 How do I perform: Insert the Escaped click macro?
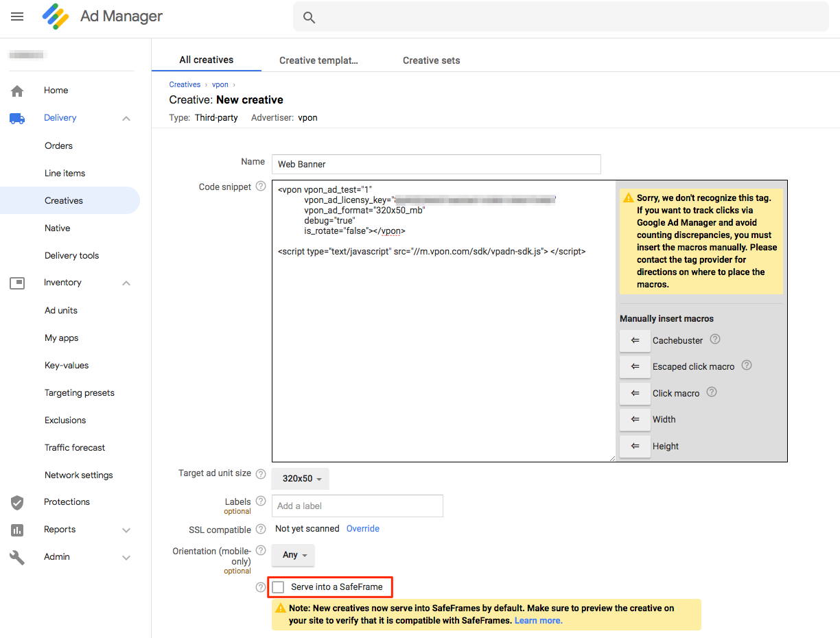click(x=635, y=366)
